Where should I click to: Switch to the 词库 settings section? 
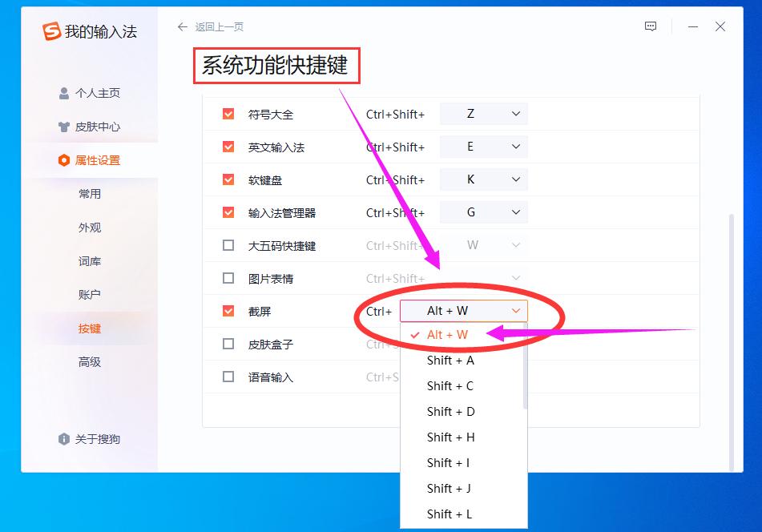87,260
